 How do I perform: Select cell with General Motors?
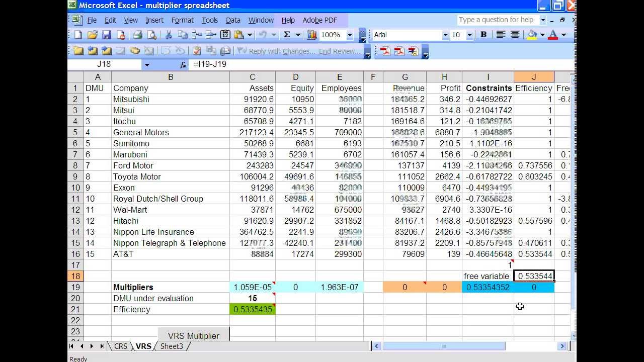coord(171,132)
